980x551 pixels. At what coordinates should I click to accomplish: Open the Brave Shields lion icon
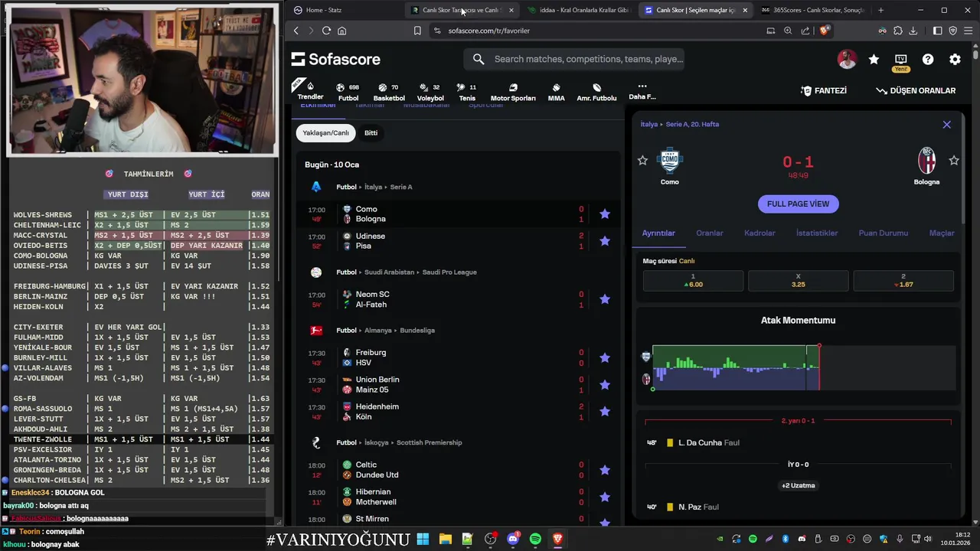point(825,31)
